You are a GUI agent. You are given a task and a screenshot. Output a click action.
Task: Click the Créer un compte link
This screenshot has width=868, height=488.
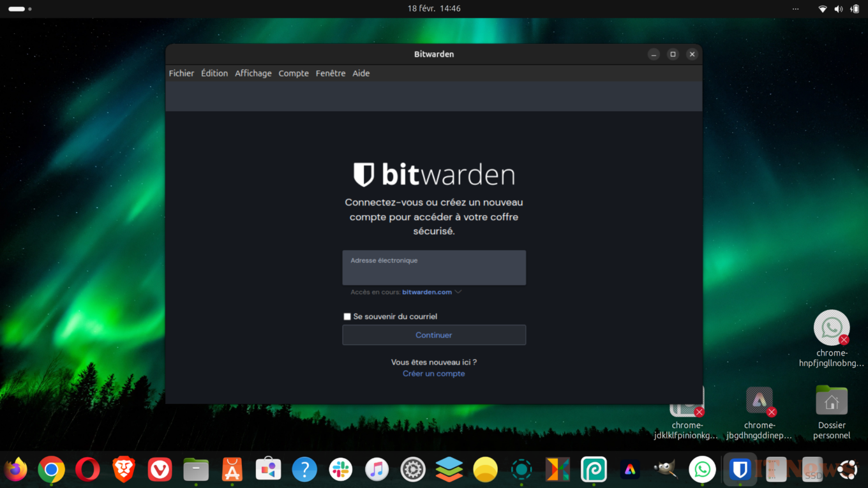[434, 374]
